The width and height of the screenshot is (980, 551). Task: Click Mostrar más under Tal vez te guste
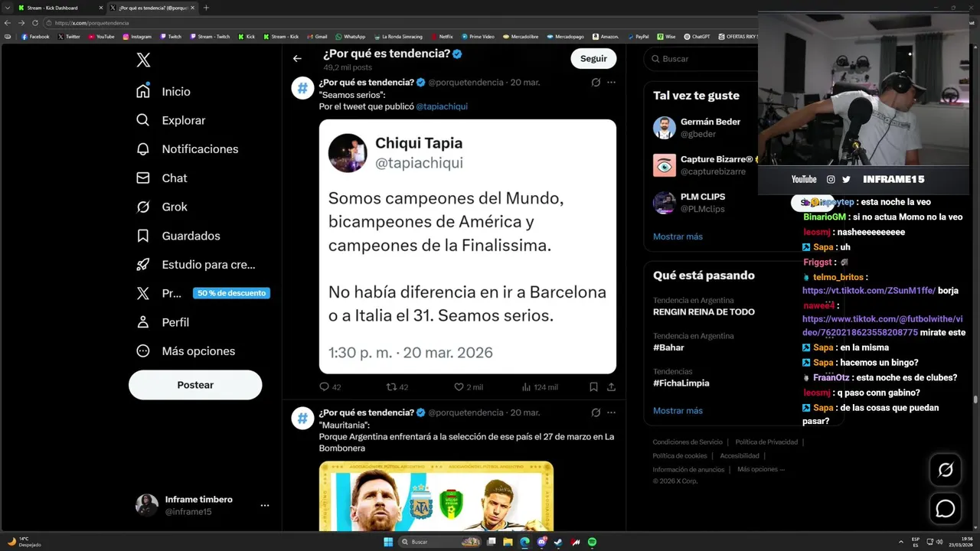pos(678,236)
